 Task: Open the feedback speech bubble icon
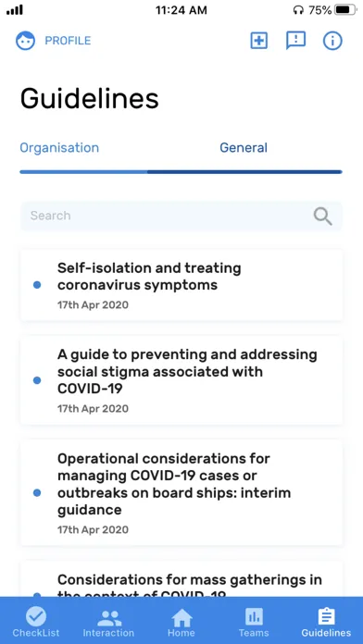click(x=296, y=41)
